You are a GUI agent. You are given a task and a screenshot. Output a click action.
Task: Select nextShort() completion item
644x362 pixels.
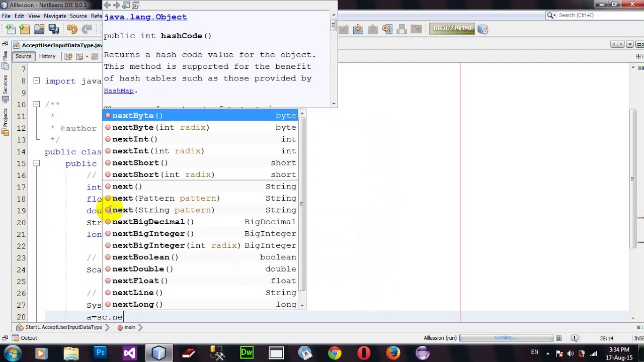pyautogui.click(x=201, y=163)
